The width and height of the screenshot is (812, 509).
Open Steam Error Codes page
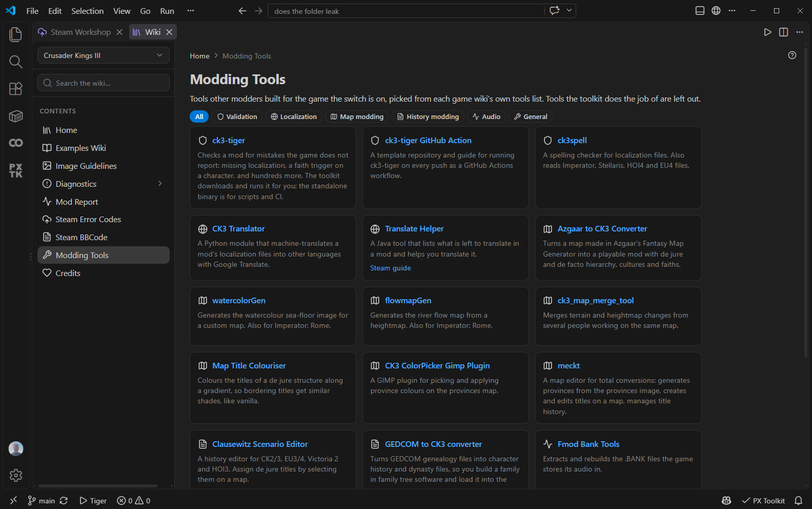tap(104, 219)
